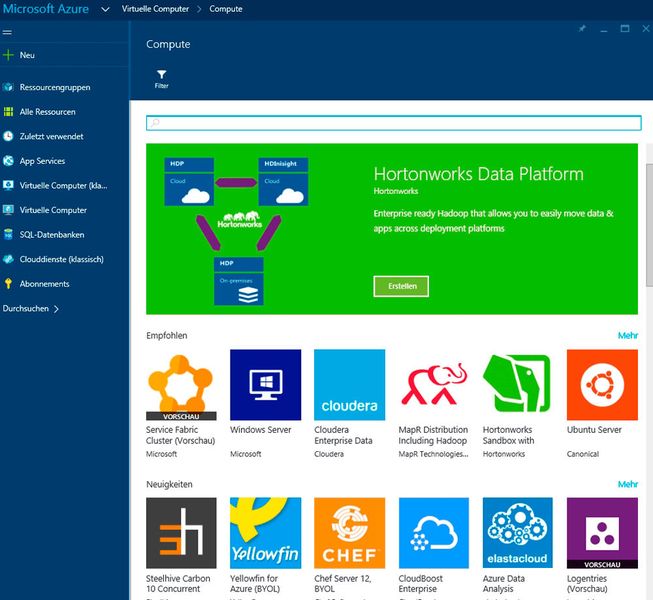Click the Erstellen button on Hortonworks banner
Screen dimensions: 653x600
[401, 286]
